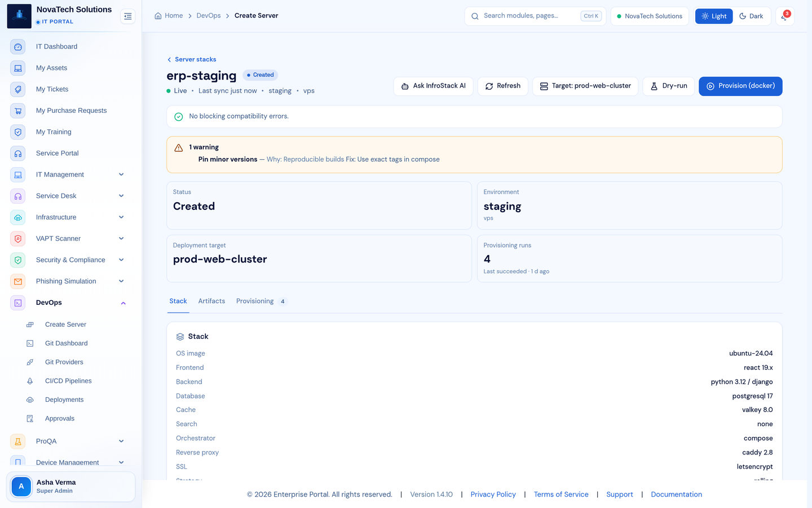This screenshot has height=508, width=812.
Task: Go back to Server stacks
Action: (x=192, y=59)
